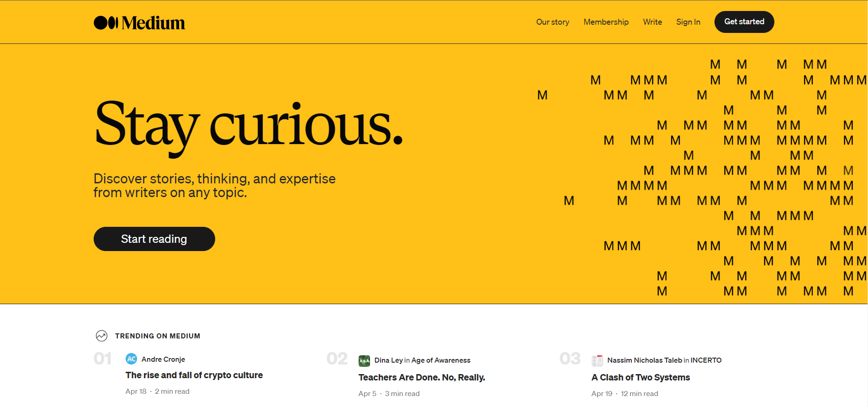The image size is (868, 407).
Task: Click the "Apr 19" date text
Action: point(602,394)
